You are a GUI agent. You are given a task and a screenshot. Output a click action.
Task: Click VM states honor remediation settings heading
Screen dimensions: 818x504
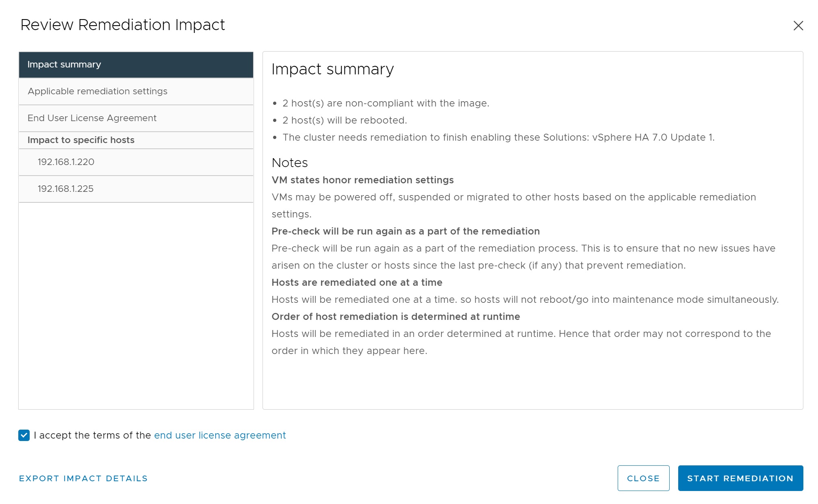point(362,180)
